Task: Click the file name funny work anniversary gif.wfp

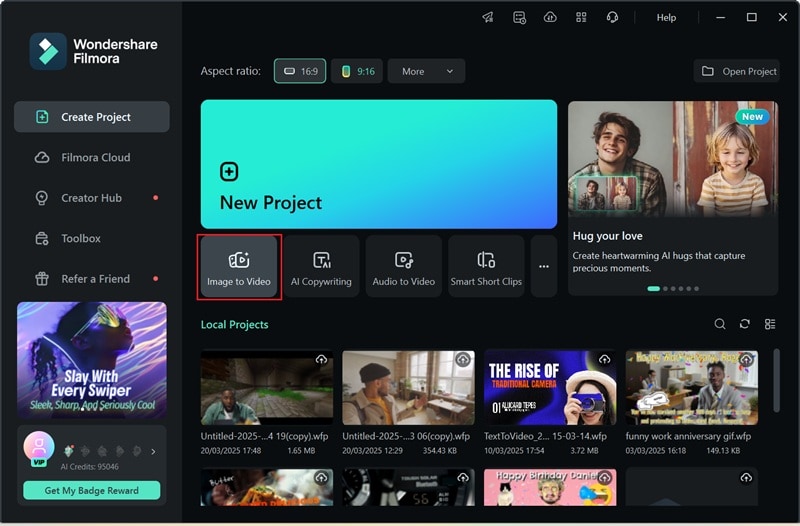Action: [688, 436]
